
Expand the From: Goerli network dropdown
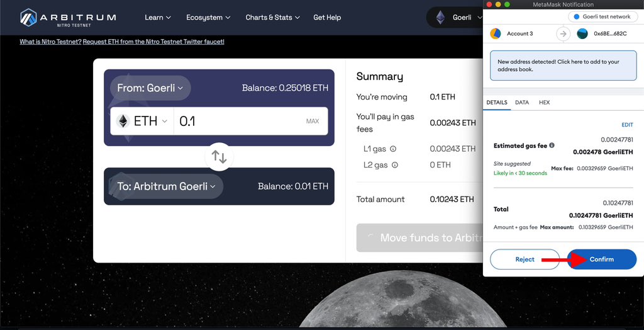click(x=150, y=88)
